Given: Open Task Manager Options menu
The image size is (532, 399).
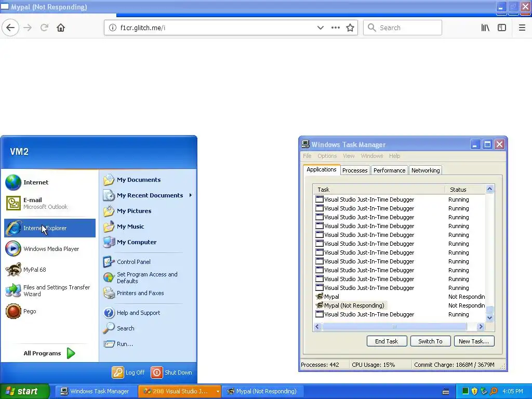Looking at the screenshot, I should coord(327,156).
